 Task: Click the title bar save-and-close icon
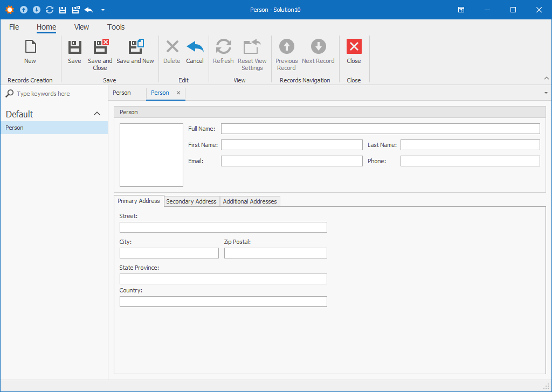[x=75, y=10]
